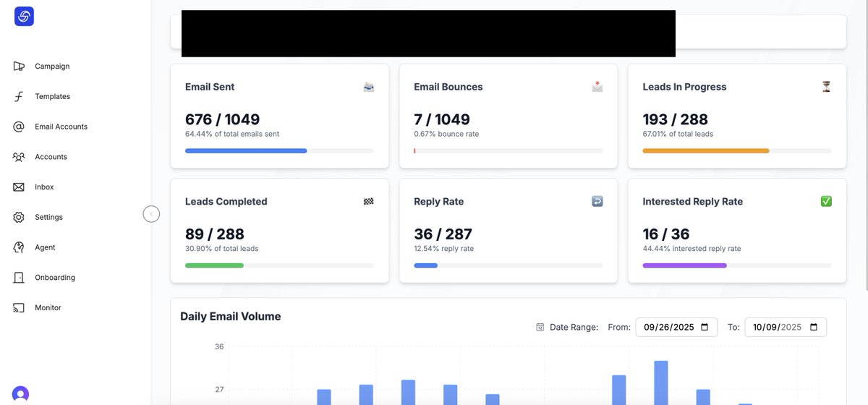
Task: Click the user avatar at sidebar bottom
Action: click(x=20, y=395)
